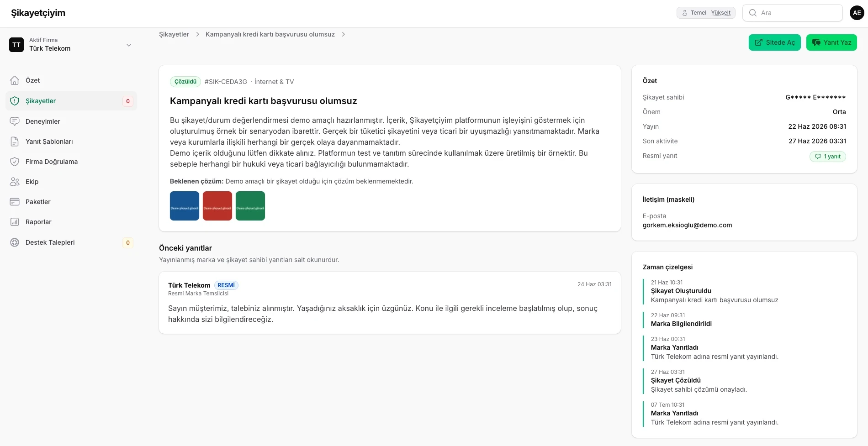This screenshot has width=868, height=446.
Task: Open the Paketler card icon
Action: 15,202
